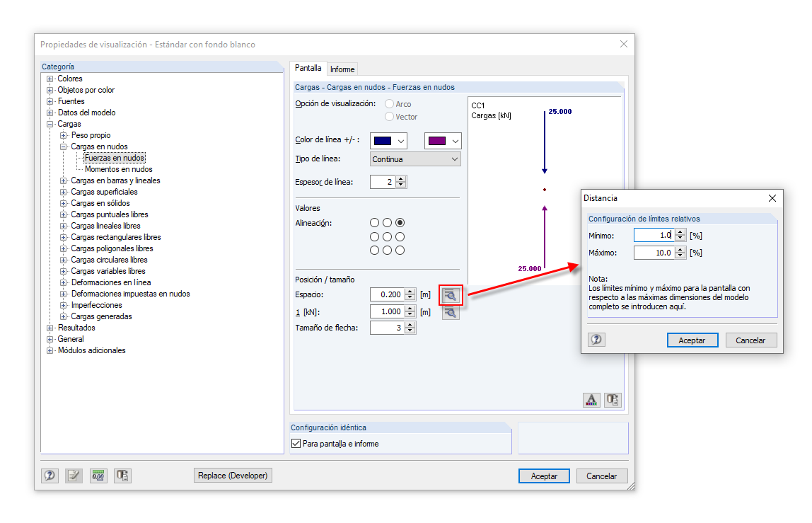Open distance limits icon beside 1 [kN] field
Viewport: 812px width, 523px height.
coord(451,313)
